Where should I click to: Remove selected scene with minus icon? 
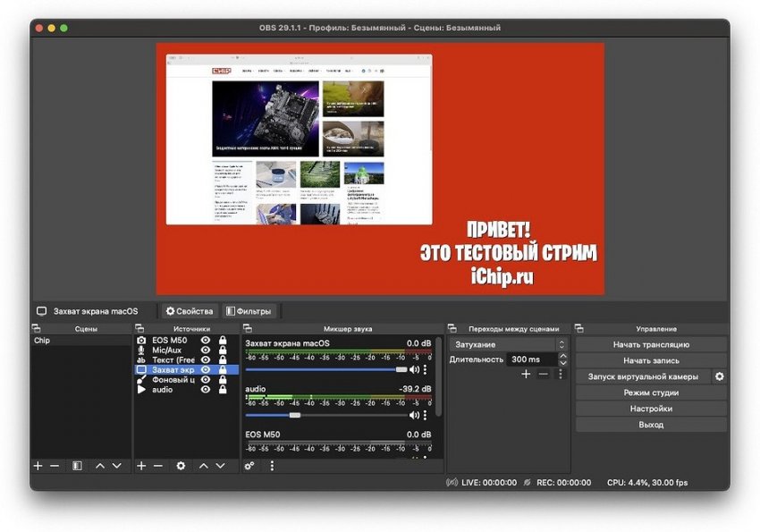click(x=55, y=466)
